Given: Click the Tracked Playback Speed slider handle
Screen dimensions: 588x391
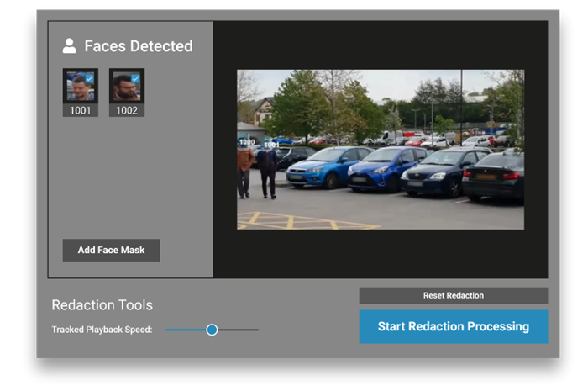Looking at the screenshot, I should point(212,330).
